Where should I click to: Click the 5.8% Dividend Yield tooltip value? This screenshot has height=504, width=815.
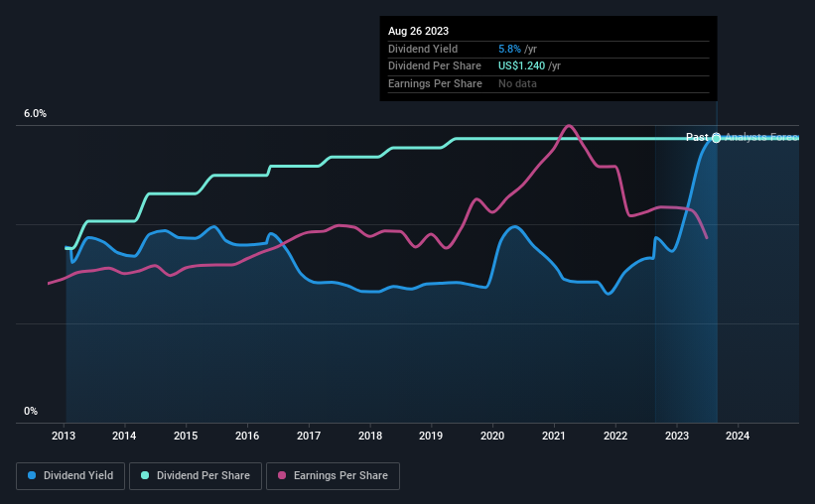[x=509, y=49]
